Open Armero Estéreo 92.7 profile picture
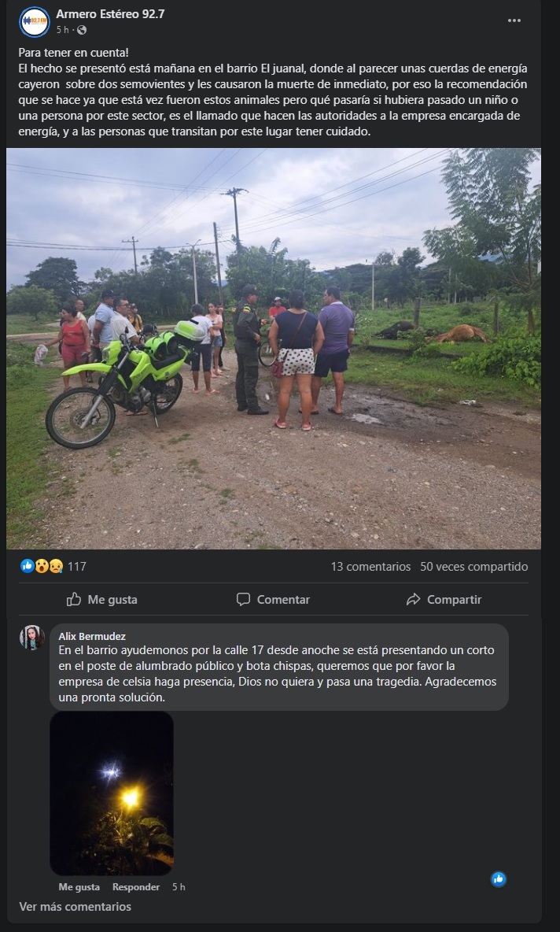This screenshot has width=560, height=932. (35, 22)
